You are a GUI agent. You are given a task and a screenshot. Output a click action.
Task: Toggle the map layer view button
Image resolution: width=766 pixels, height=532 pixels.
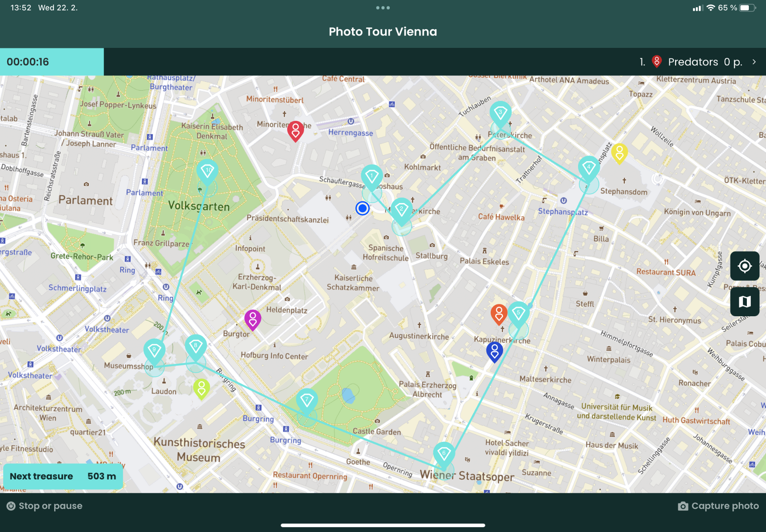744,302
